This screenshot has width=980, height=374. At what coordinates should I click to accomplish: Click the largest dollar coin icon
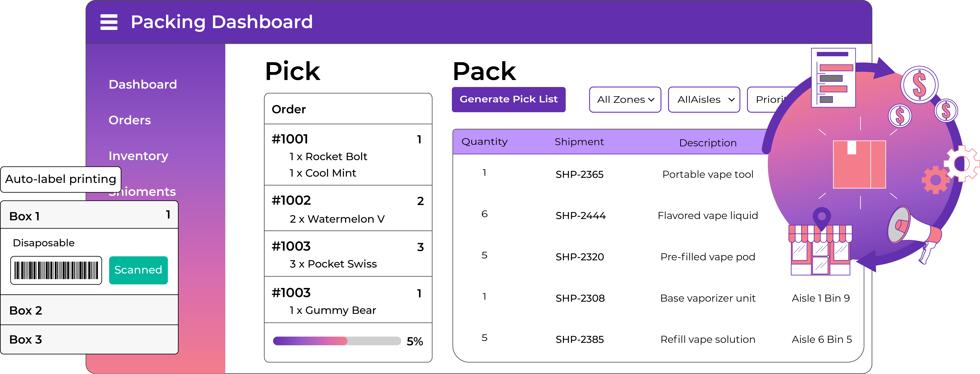919,85
